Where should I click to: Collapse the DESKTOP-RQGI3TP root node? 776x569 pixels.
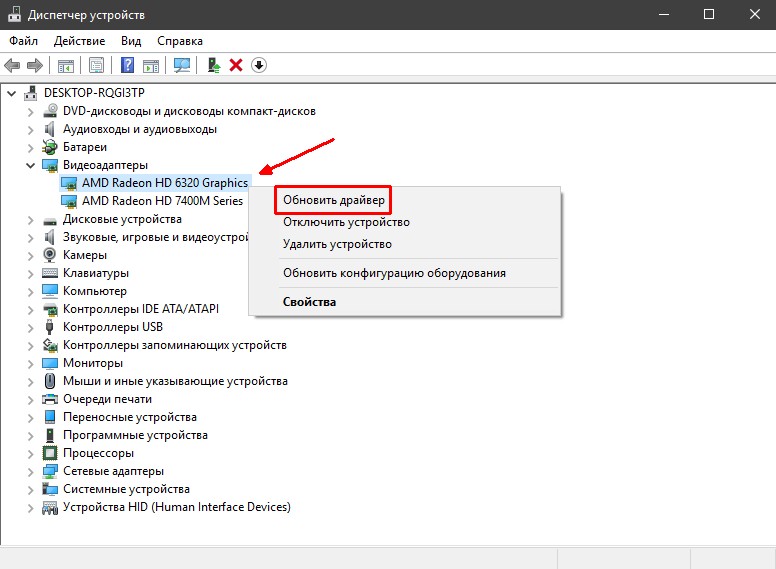[12, 93]
